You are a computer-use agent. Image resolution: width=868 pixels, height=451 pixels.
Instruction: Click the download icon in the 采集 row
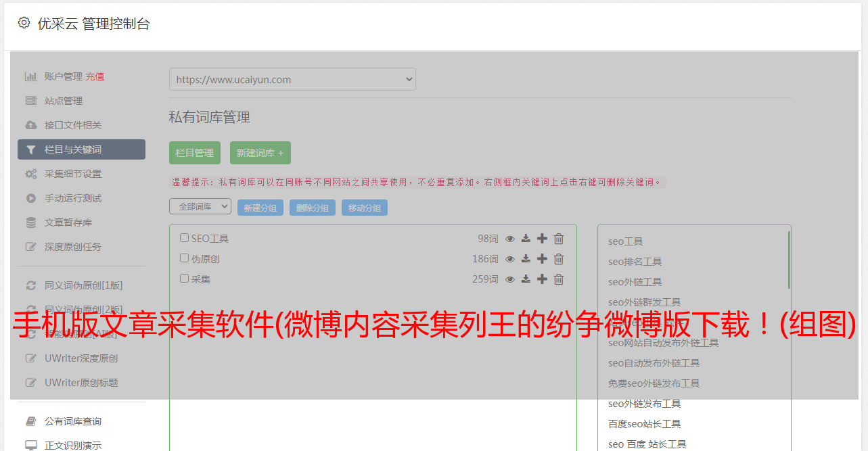pyautogui.click(x=526, y=279)
